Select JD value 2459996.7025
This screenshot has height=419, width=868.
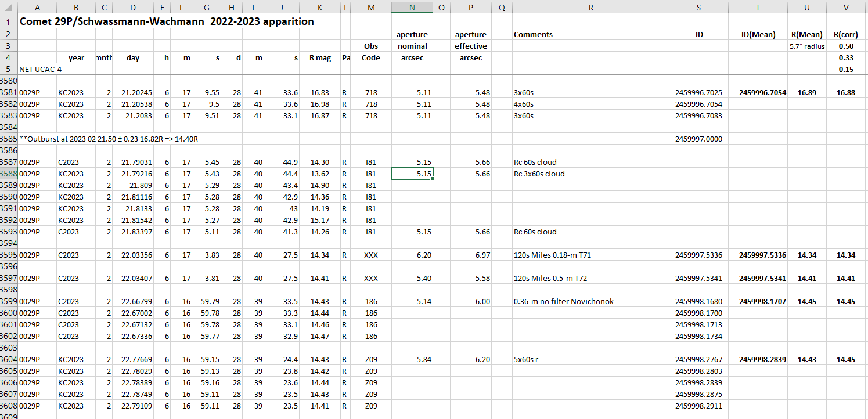(698, 92)
